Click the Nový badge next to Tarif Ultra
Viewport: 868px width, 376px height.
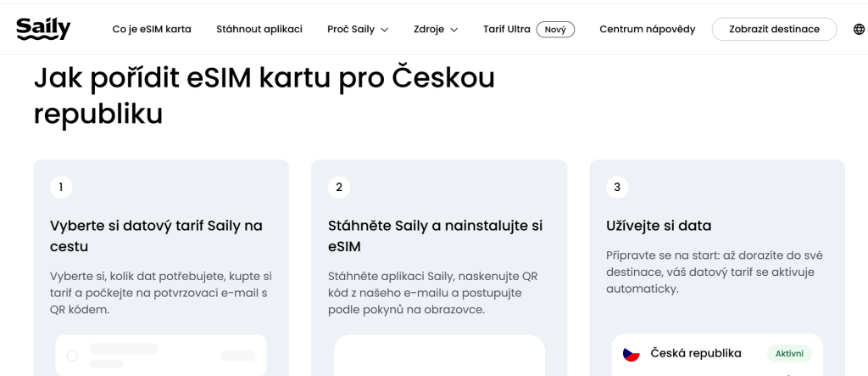(555, 30)
